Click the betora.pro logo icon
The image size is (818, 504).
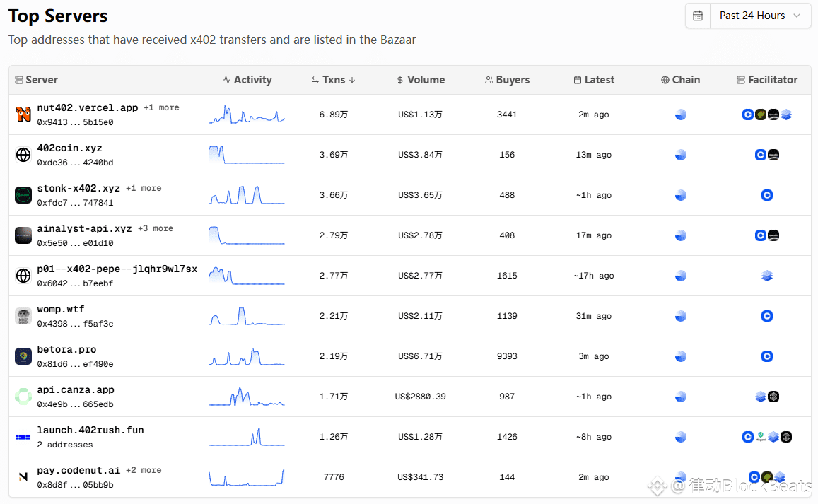[x=23, y=356]
